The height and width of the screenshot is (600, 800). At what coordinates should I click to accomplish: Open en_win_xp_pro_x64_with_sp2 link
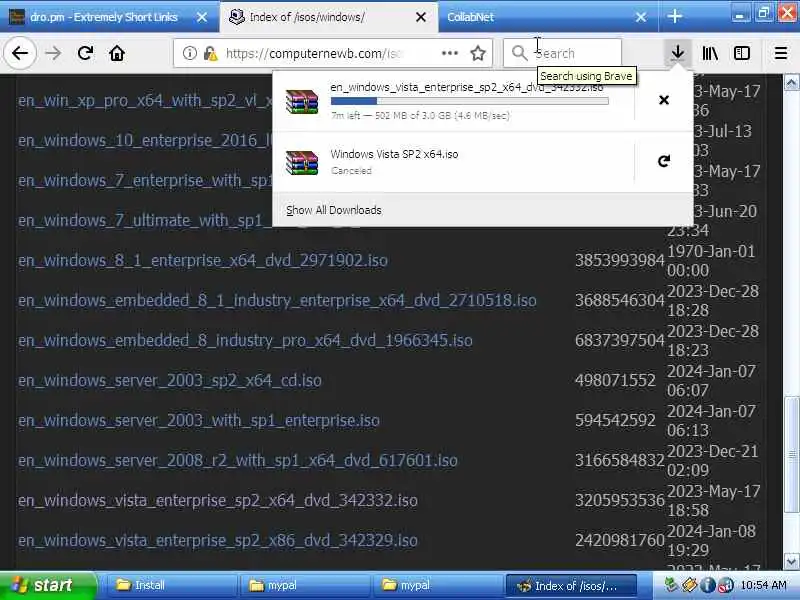[145, 101]
